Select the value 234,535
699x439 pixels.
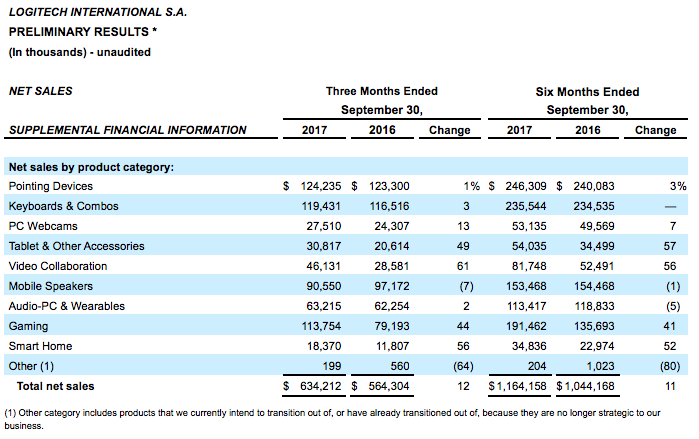[594, 206]
